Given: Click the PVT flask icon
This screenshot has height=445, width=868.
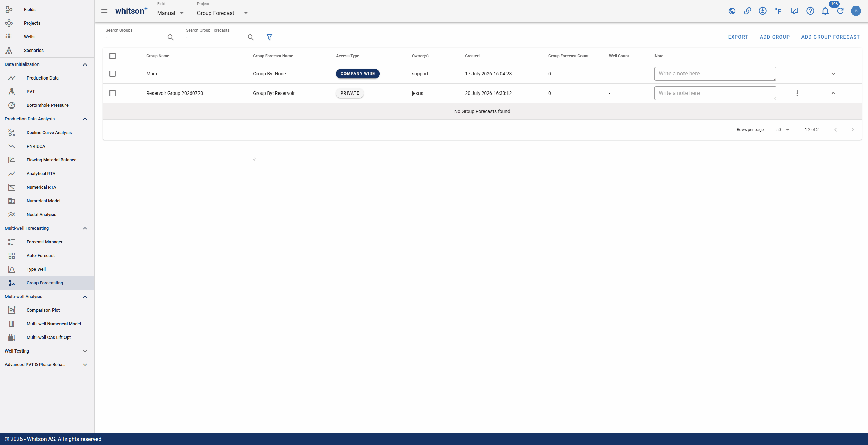Looking at the screenshot, I should (x=12, y=92).
